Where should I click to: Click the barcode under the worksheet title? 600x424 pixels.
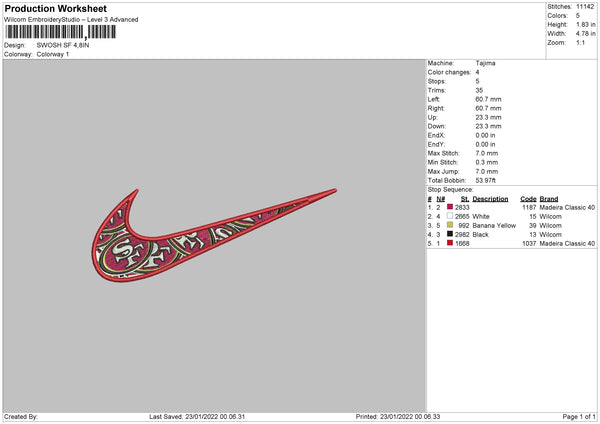60,32
